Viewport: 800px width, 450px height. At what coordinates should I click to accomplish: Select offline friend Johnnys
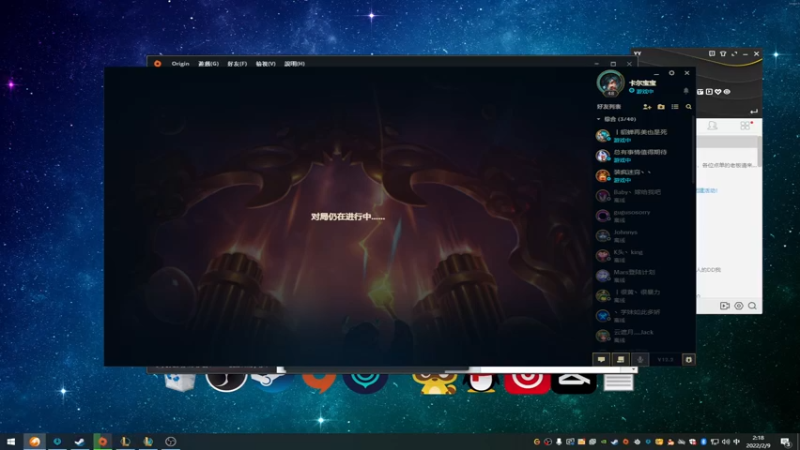[643, 236]
